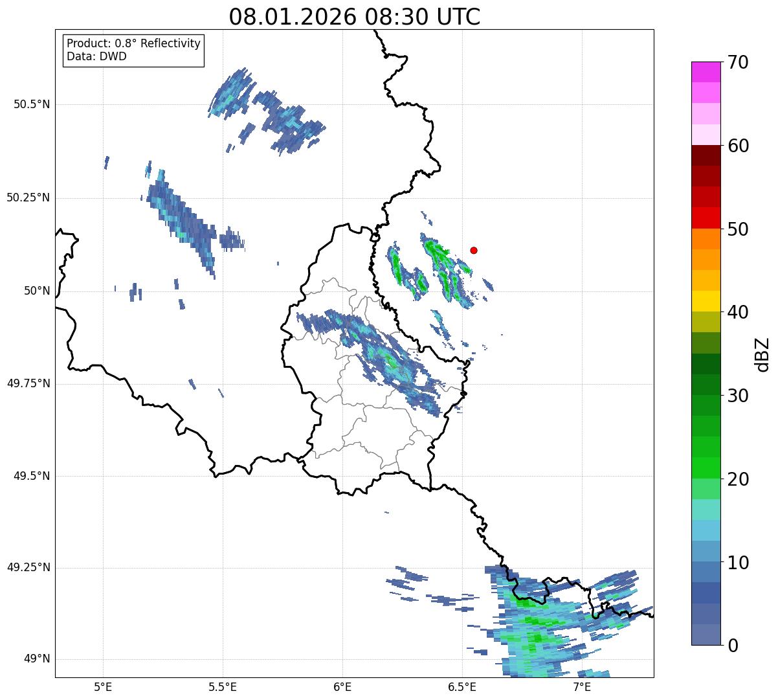Click the red station marker dot
The width and height of the screenshot is (778, 700).
tap(474, 250)
